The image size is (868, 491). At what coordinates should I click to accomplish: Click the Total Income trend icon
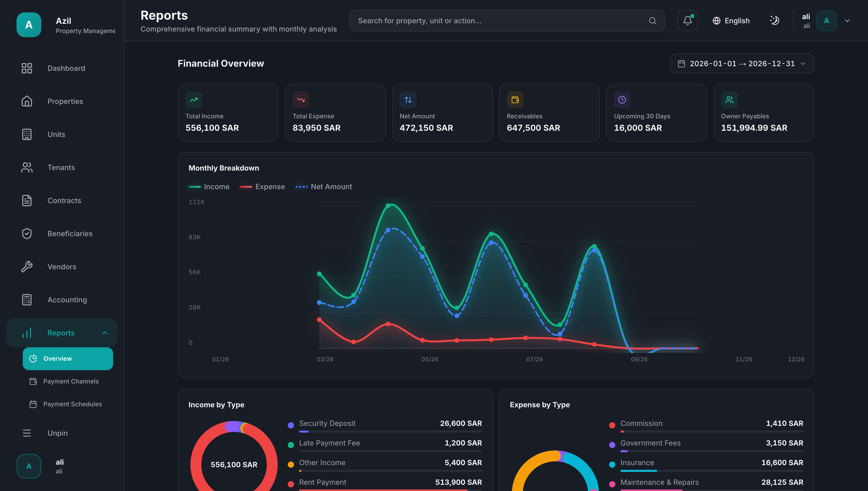pyautogui.click(x=193, y=99)
